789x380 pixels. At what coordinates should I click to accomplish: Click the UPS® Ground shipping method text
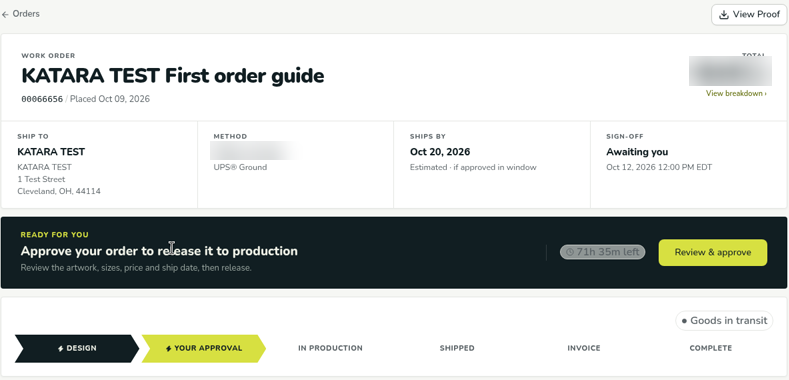click(x=240, y=167)
